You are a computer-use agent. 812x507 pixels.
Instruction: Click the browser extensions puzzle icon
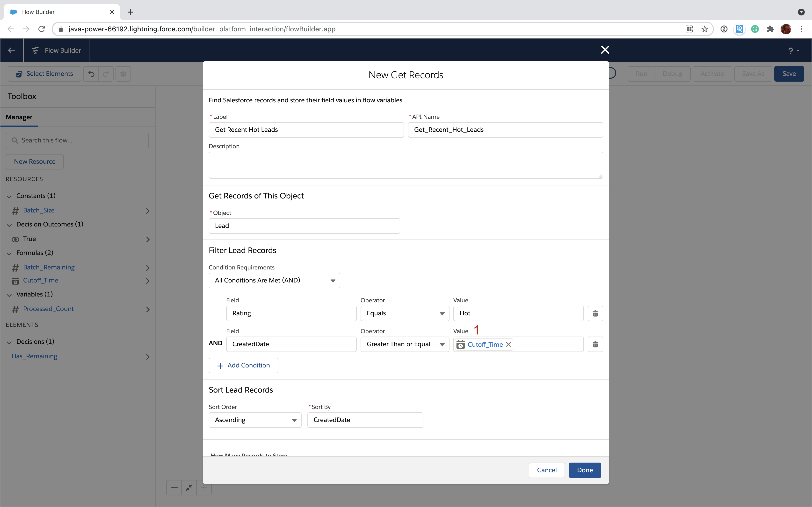point(770,29)
